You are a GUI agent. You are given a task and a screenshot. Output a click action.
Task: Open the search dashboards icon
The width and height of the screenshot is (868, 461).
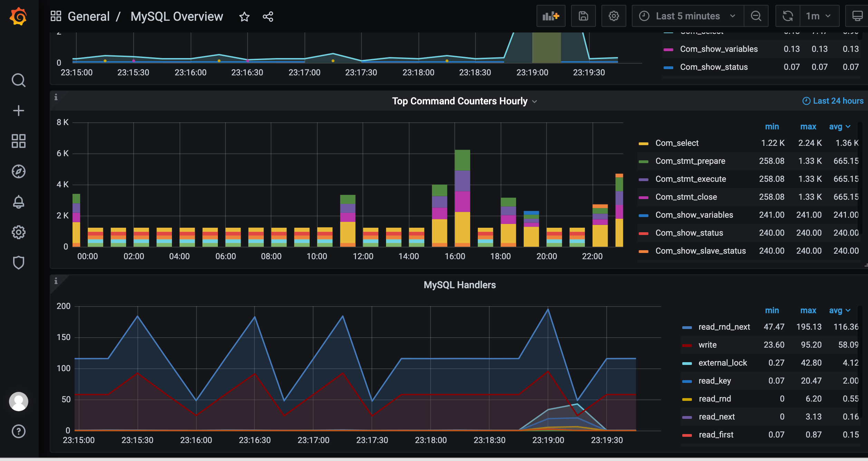[x=18, y=80]
